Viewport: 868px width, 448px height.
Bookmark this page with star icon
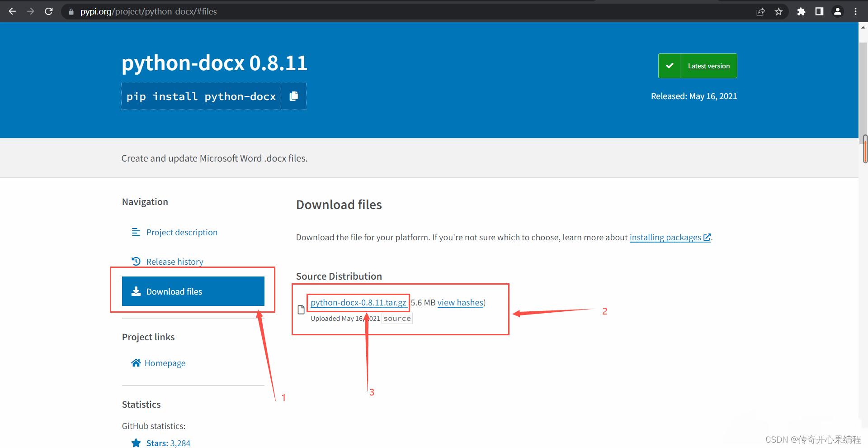778,12
